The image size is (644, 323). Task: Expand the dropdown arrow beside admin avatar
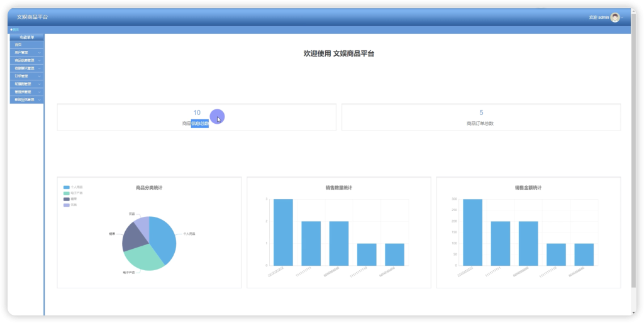point(622,18)
